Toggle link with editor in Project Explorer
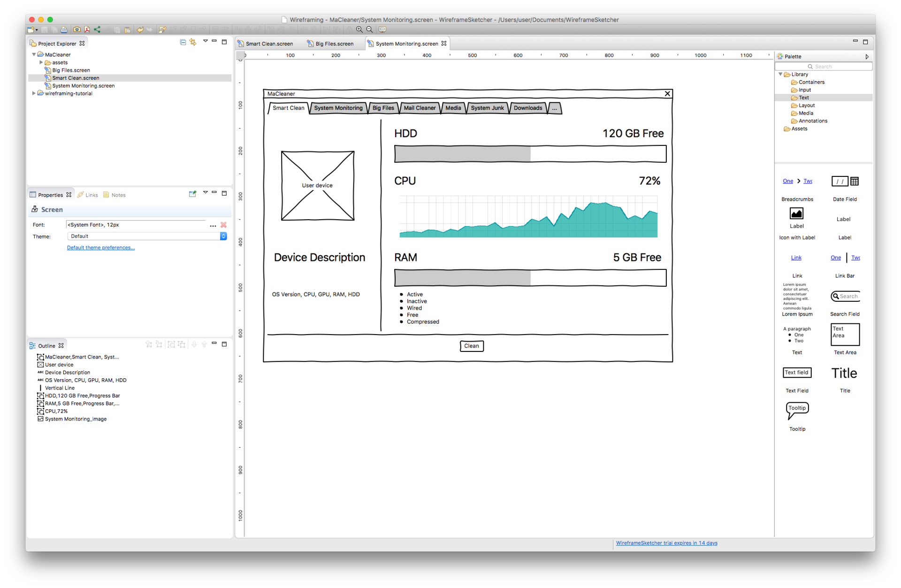This screenshot has width=901, height=588. [x=193, y=42]
